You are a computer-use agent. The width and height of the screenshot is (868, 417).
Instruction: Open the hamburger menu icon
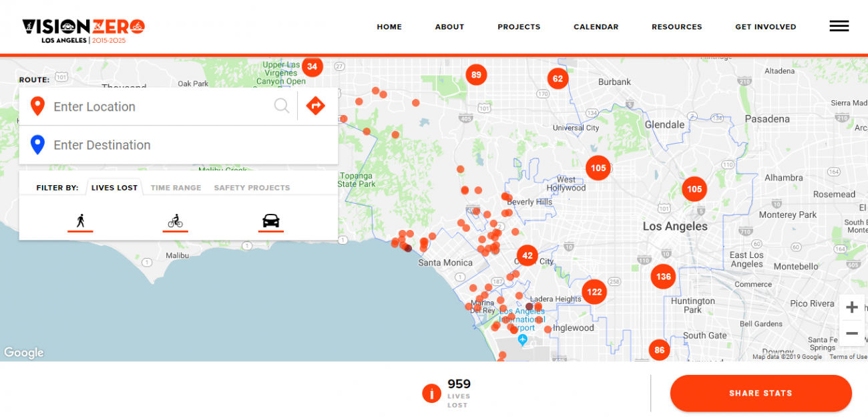pyautogui.click(x=839, y=27)
